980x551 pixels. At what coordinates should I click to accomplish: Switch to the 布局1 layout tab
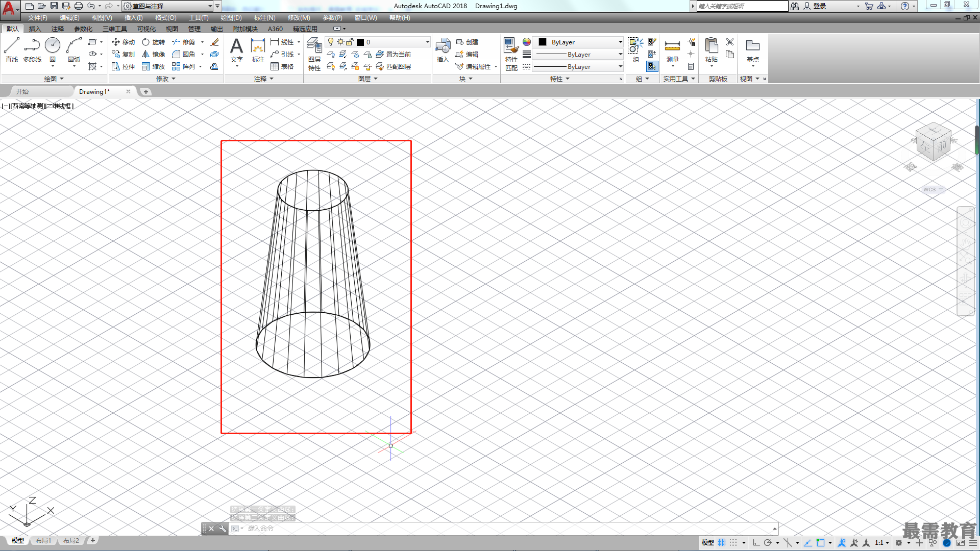tap(43, 541)
